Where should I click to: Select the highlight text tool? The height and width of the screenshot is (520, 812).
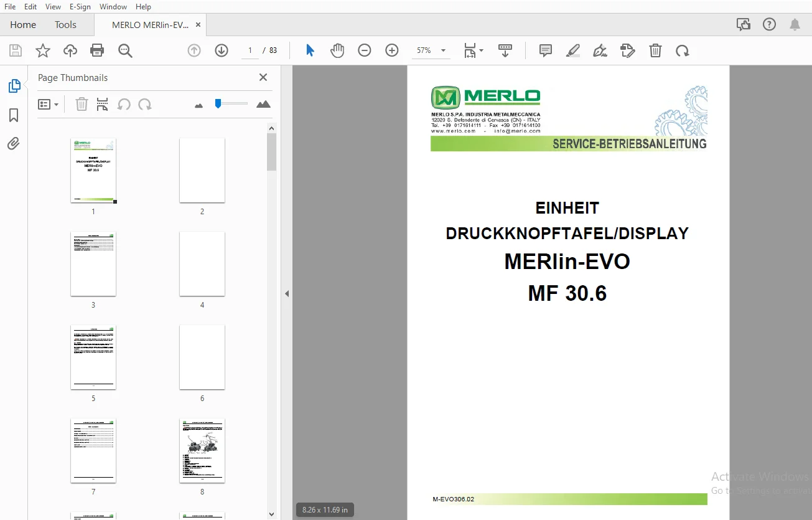click(x=573, y=50)
